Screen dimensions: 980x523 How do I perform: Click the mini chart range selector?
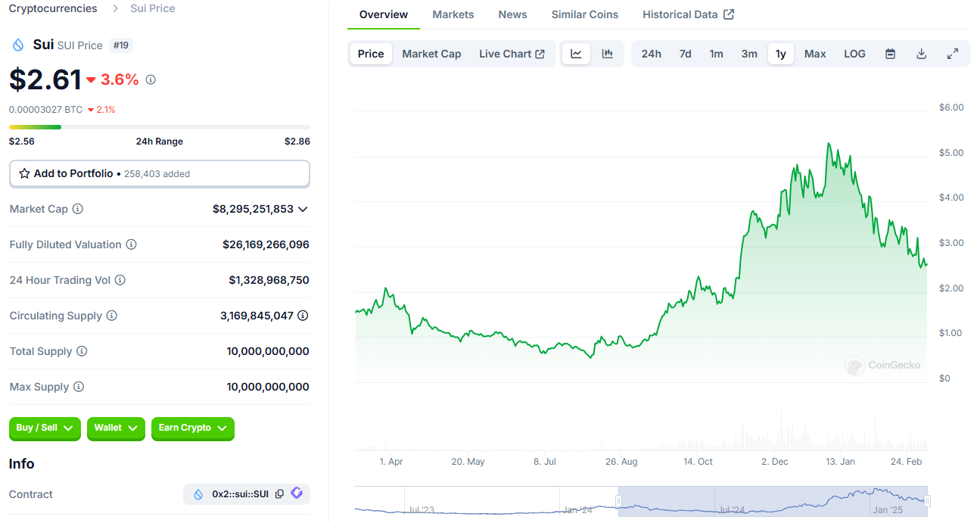coord(772,501)
